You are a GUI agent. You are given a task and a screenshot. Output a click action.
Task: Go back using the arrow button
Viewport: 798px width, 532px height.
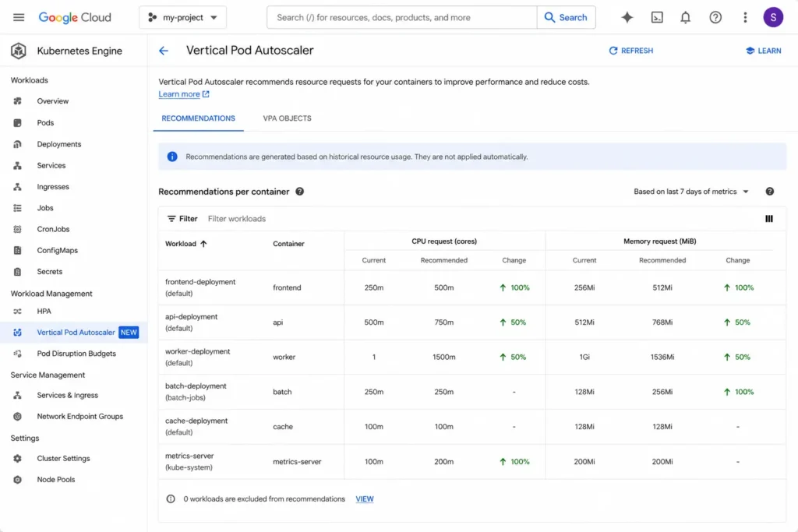click(x=164, y=51)
